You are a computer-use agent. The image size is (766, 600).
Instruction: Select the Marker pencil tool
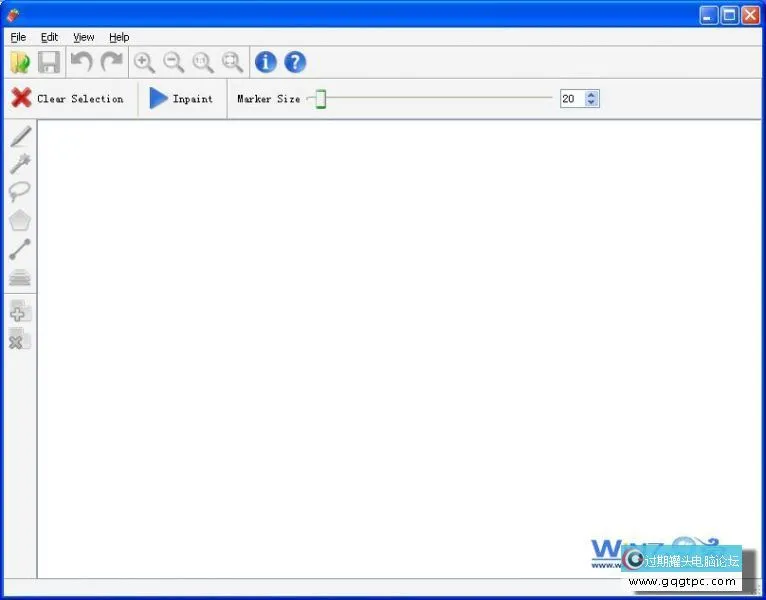(21, 136)
